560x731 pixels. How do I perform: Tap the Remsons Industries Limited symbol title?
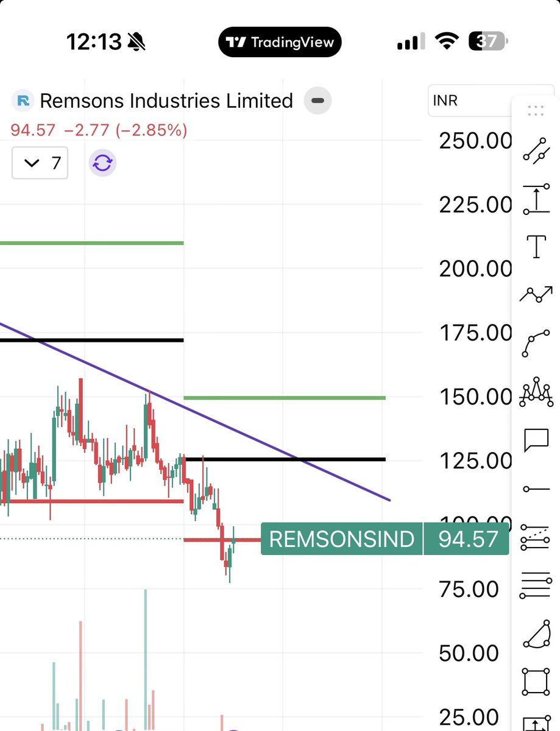click(x=166, y=101)
